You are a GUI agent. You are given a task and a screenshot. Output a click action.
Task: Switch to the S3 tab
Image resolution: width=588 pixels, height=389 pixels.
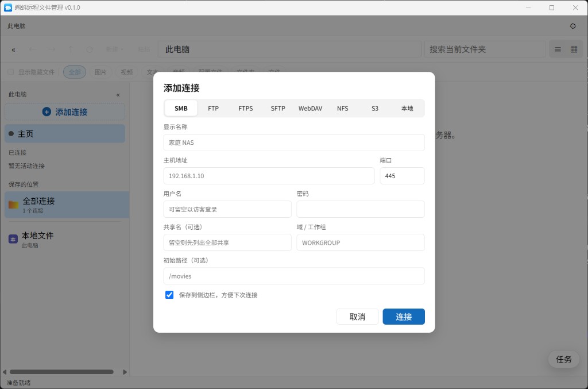374,109
